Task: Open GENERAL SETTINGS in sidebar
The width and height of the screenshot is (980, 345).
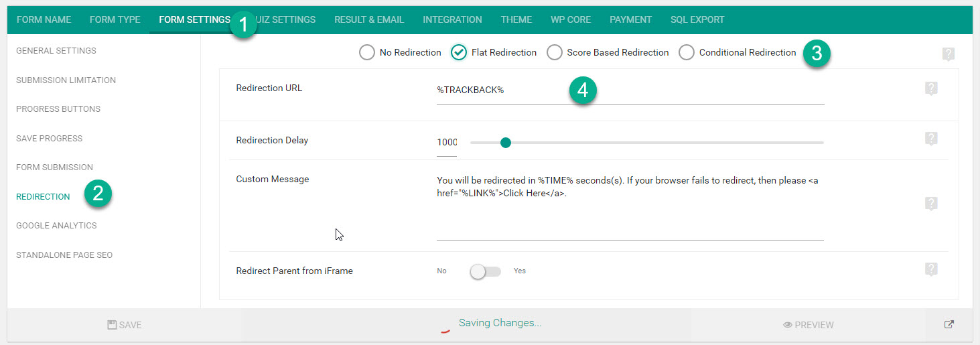Action: (x=56, y=51)
